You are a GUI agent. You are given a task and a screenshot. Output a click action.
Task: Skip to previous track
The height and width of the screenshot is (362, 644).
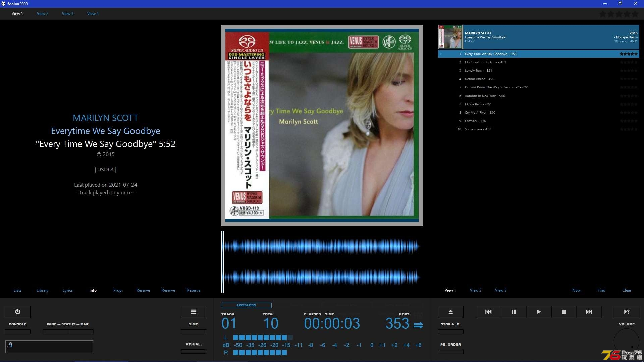tap(488, 312)
